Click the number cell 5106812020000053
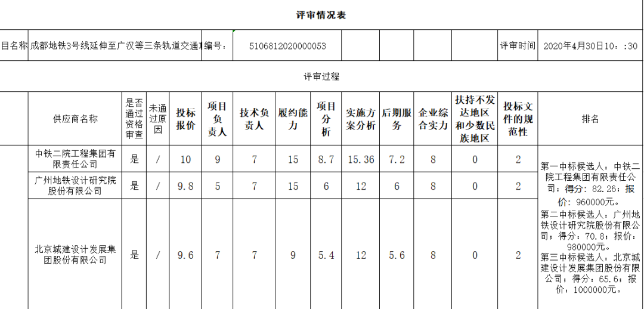This screenshot has height=309, width=644. tap(287, 45)
